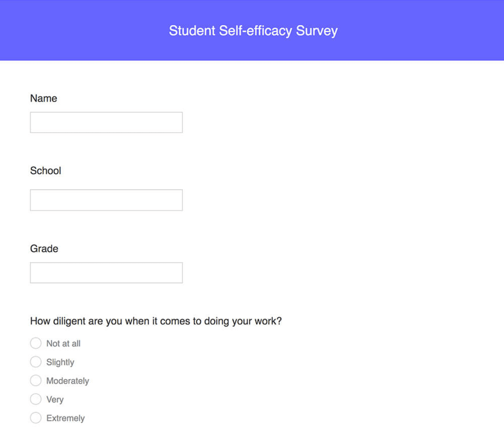The image size is (504, 428).
Task: Pick "Extremely" as your diligence level
Action: tap(36, 418)
